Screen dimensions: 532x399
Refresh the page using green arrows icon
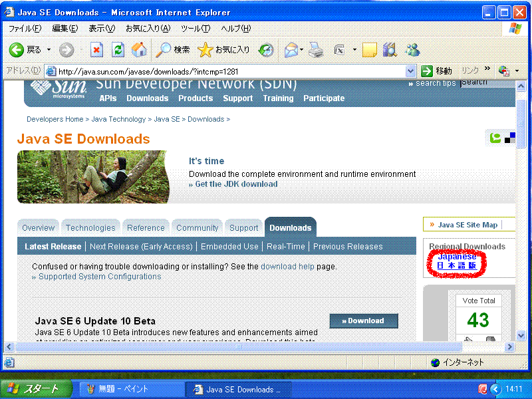point(118,51)
